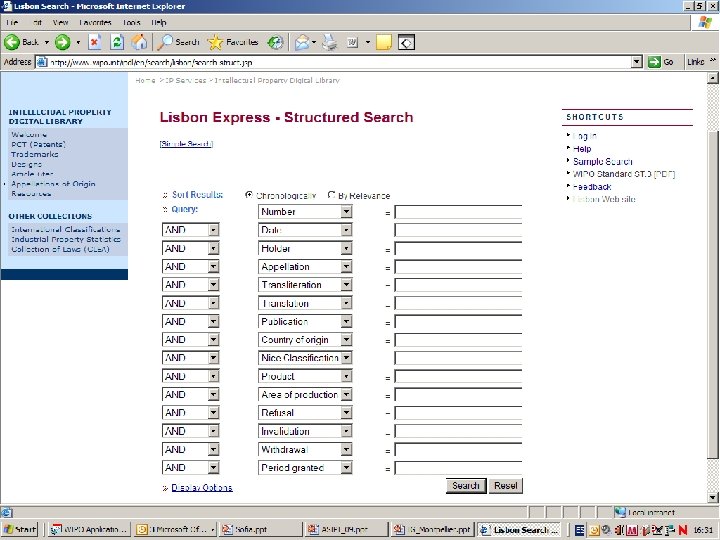
Task: Open the Feedback shortcut link
Action: pos(592,187)
